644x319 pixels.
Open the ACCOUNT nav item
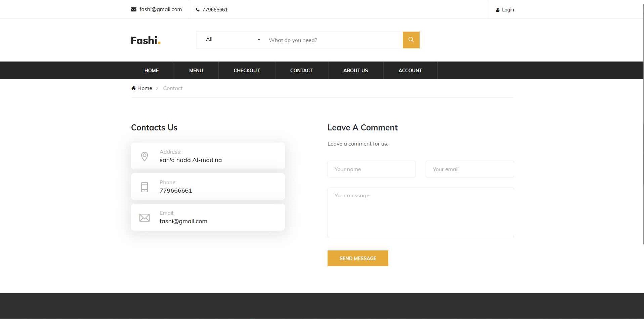pos(410,71)
